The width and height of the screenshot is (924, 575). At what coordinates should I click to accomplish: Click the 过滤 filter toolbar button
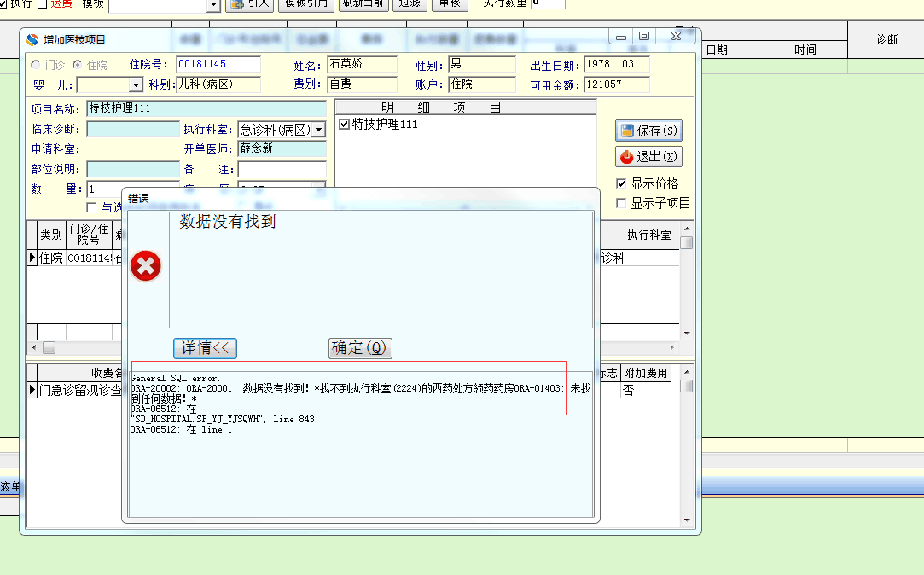(410, 5)
